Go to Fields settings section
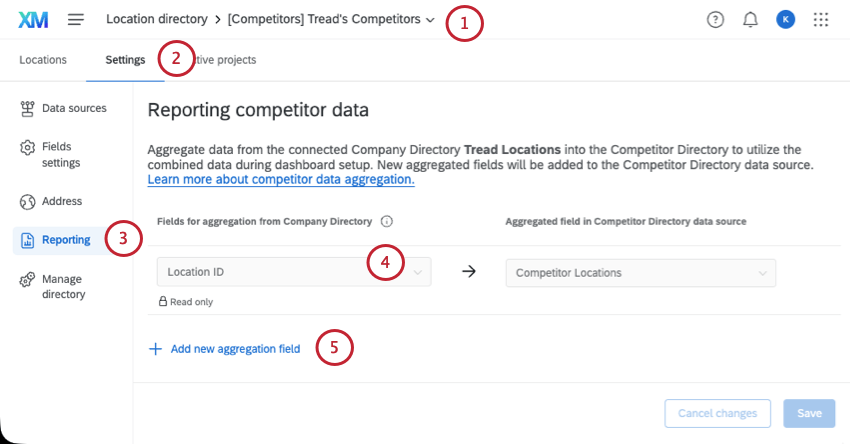Screen dimensions: 850x444 click(61, 154)
